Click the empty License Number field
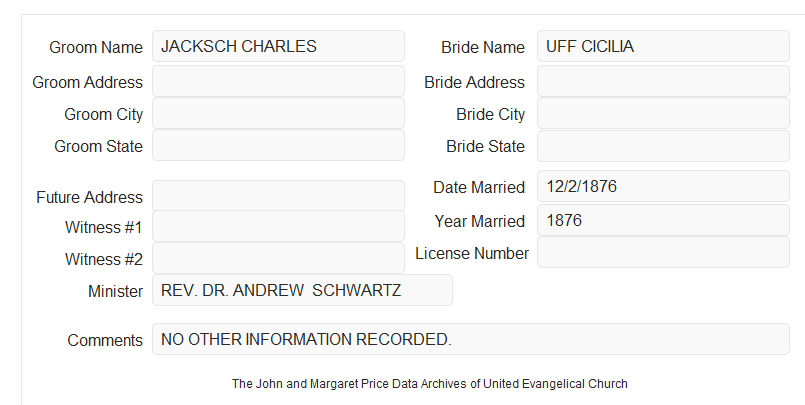805x405 pixels. click(x=663, y=252)
